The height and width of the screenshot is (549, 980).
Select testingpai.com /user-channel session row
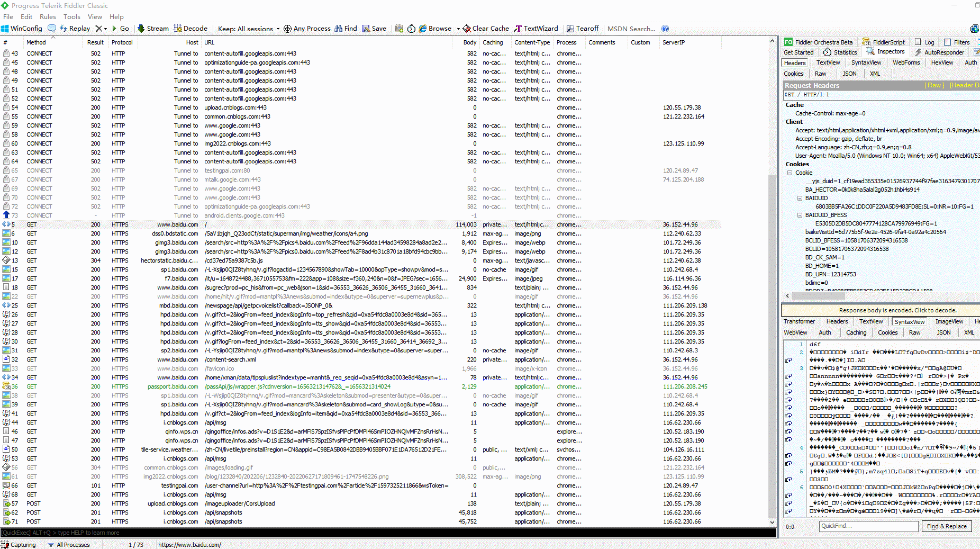click(361, 485)
